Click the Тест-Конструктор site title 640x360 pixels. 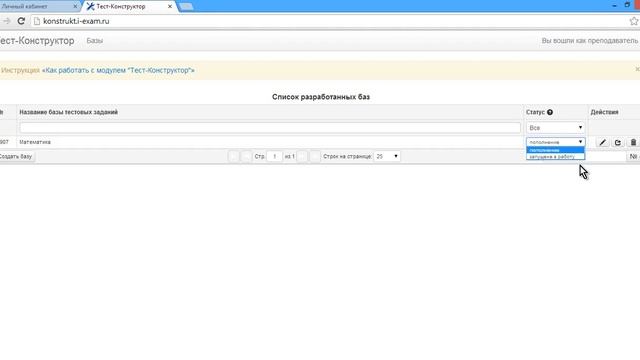click(x=37, y=41)
